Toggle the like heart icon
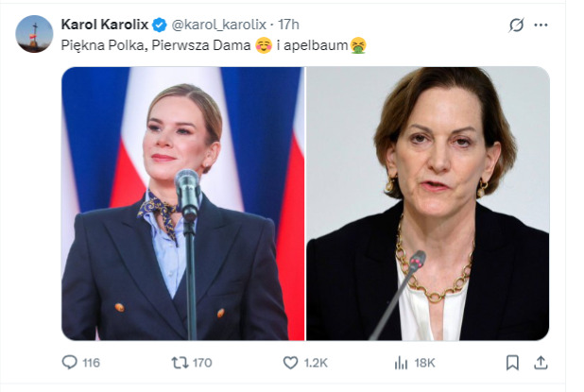The height and width of the screenshot is (392, 584). [x=291, y=362]
